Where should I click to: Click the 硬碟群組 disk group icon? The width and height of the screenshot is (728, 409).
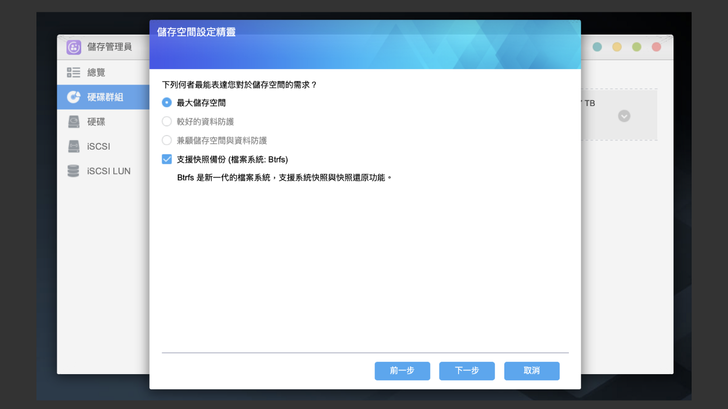73,97
